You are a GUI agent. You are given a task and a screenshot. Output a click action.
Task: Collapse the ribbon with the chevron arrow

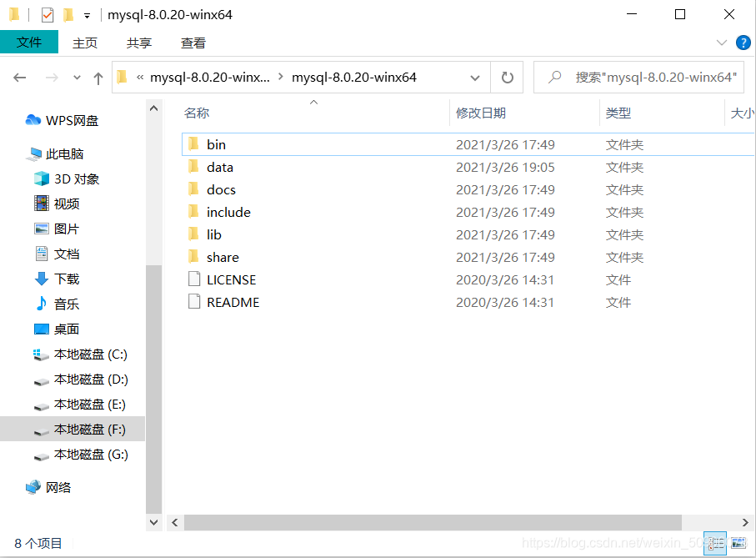point(722,43)
